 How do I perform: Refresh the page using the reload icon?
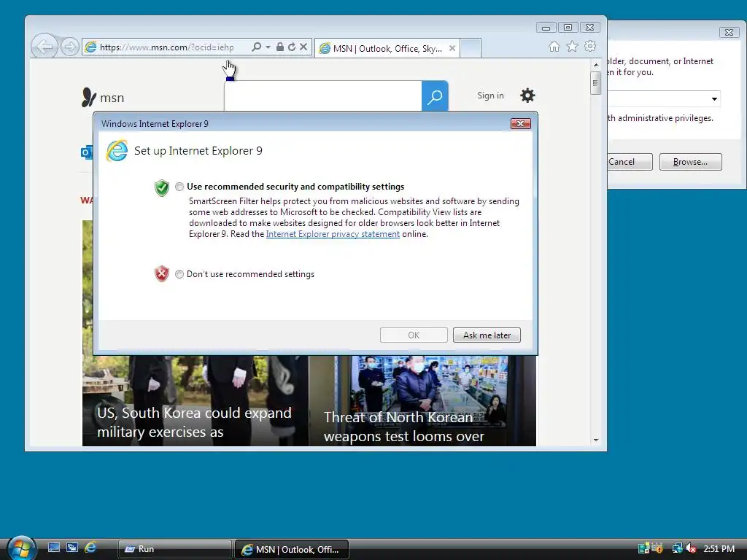292,47
